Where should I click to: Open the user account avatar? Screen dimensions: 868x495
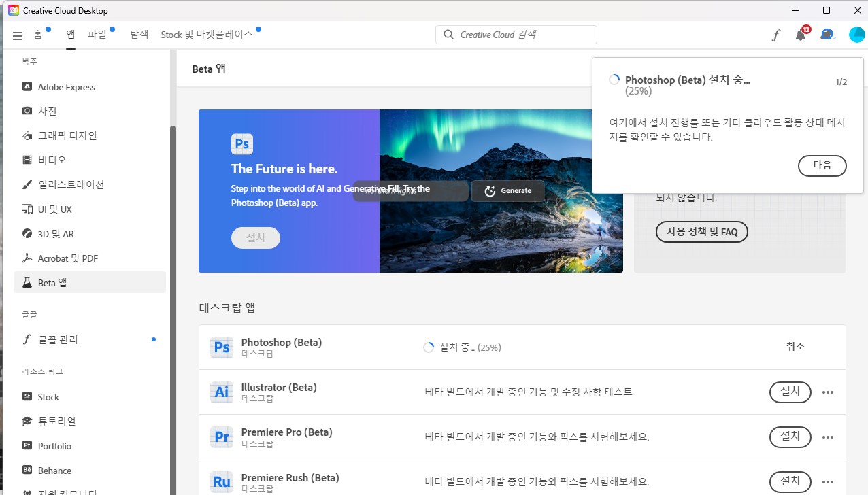[856, 35]
